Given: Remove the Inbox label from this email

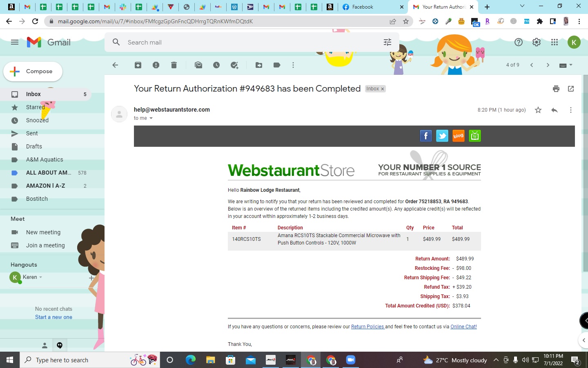Looking at the screenshot, I should tap(383, 89).
